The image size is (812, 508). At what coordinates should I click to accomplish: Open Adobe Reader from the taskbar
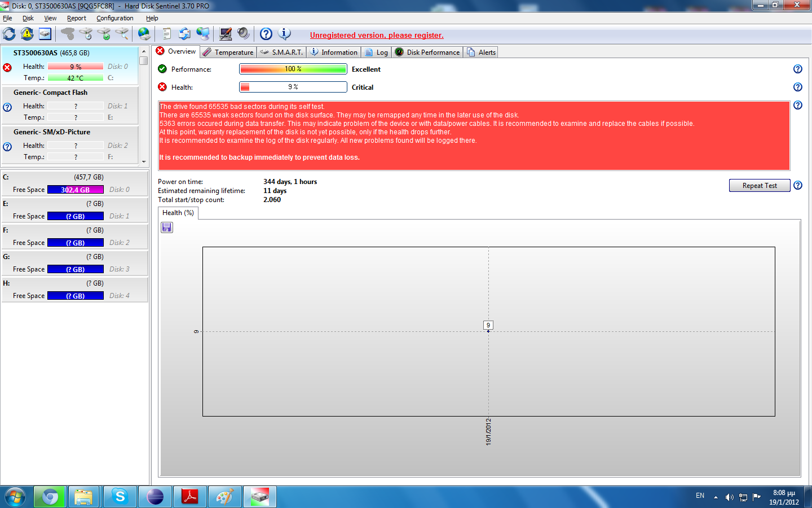190,497
